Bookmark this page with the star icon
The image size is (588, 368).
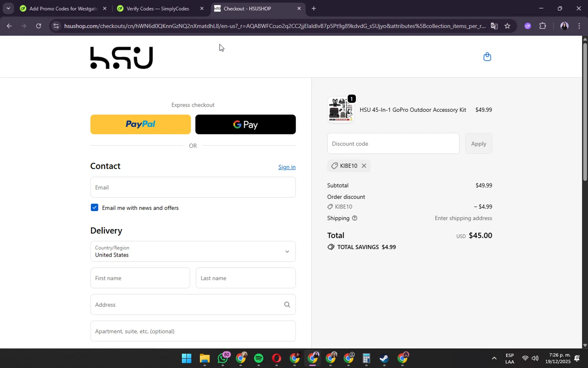(x=507, y=26)
